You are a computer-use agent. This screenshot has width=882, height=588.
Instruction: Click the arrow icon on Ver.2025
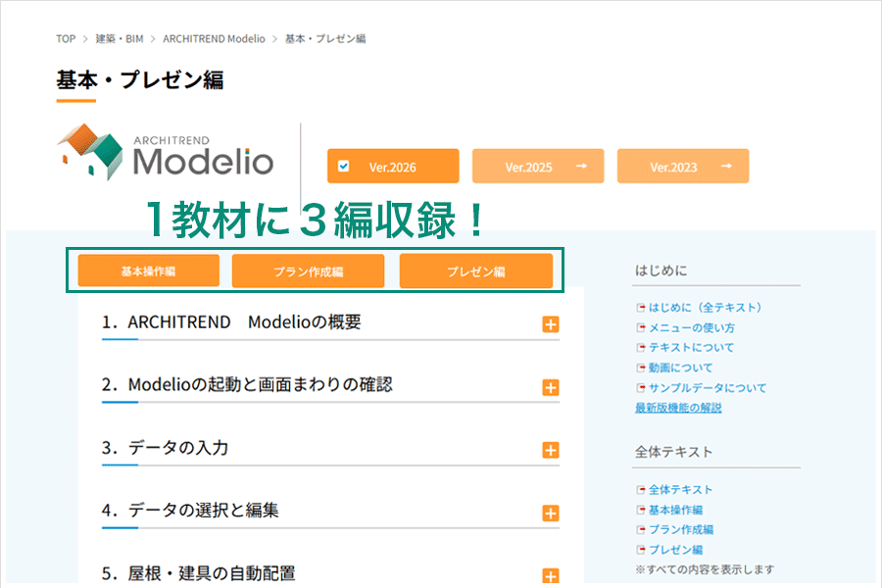tap(581, 167)
